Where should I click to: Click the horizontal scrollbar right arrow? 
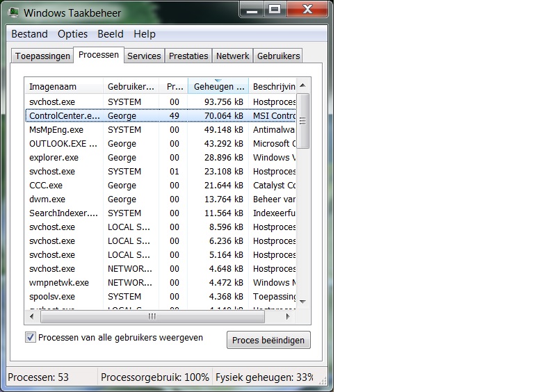pyautogui.click(x=288, y=316)
